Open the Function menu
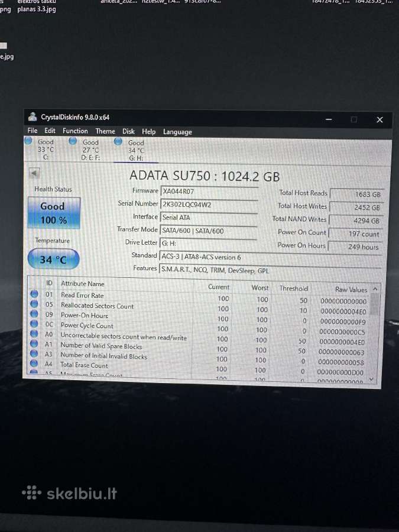This screenshot has width=399, height=532. 75,131
